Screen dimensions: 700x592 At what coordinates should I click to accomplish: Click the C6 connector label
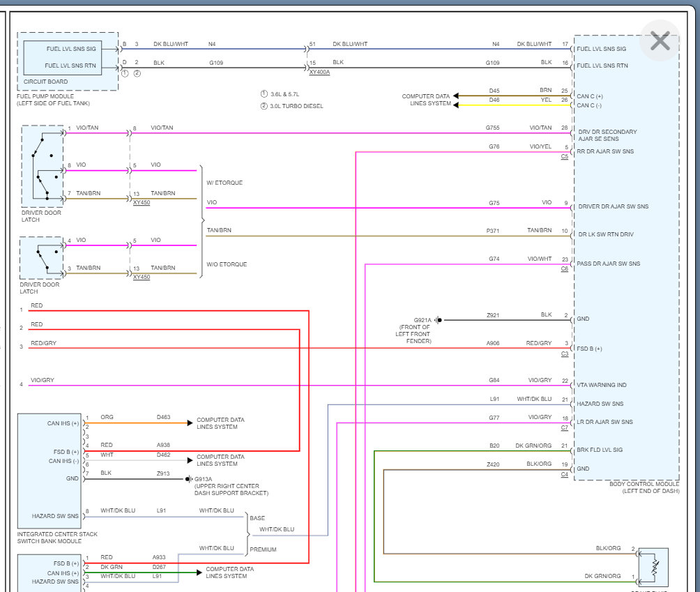(x=564, y=268)
